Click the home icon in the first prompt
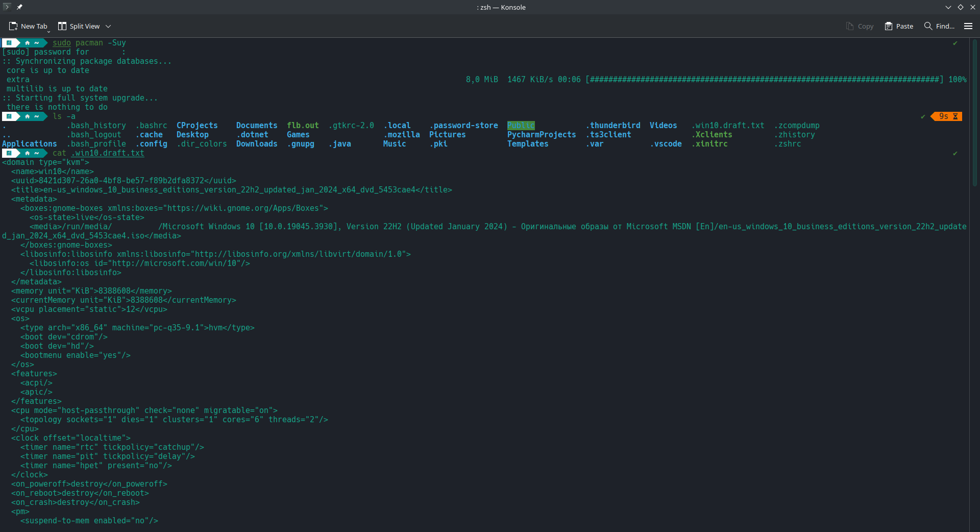This screenshot has height=532, width=980. tap(28, 43)
